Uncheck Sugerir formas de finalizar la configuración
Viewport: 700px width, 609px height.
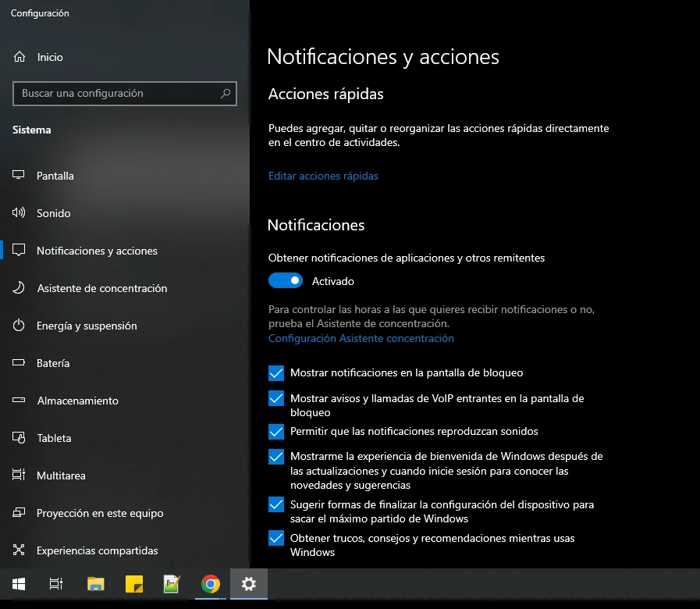[276, 504]
